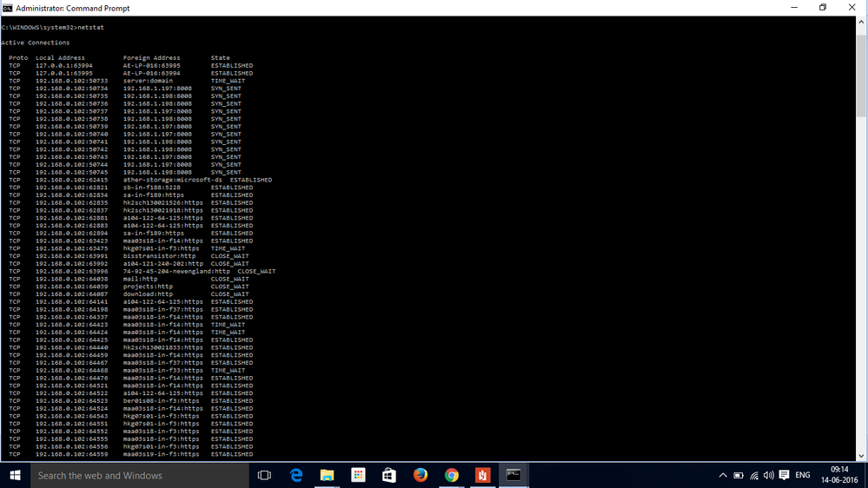
Task: Click foreign address hk2sch130021833:https
Action: click(163, 347)
